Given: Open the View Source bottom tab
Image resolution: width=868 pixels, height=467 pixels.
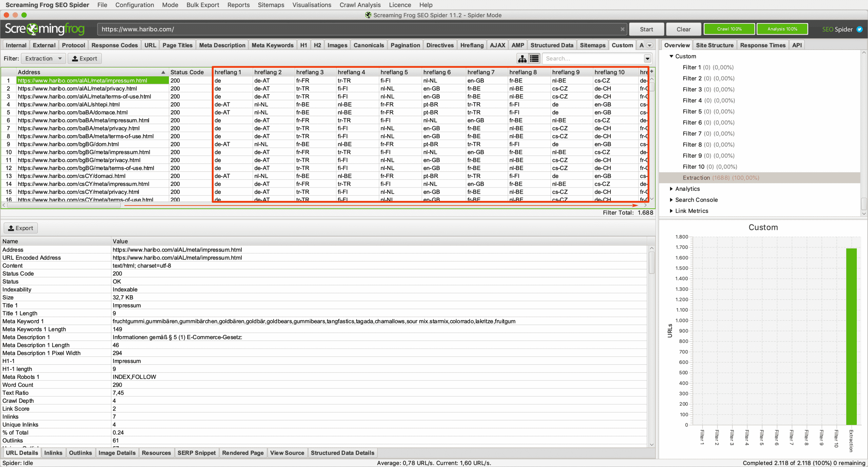Looking at the screenshot, I should (287, 453).
